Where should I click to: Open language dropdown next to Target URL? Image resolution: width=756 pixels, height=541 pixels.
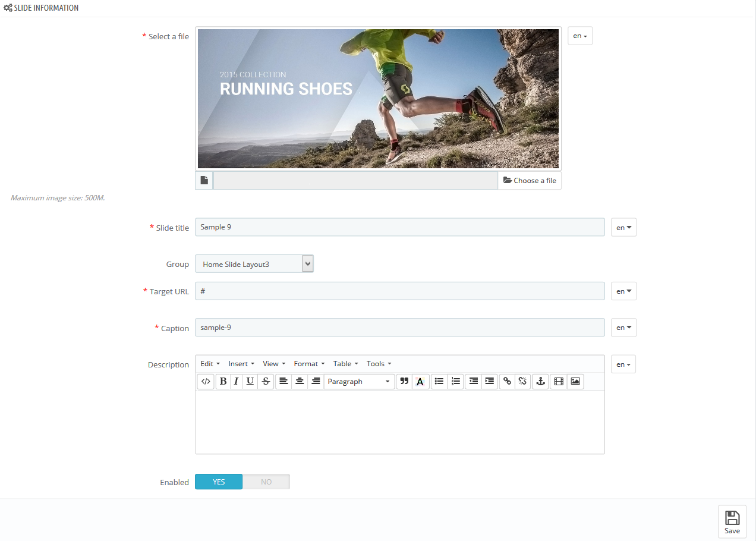tap(624, 291)
